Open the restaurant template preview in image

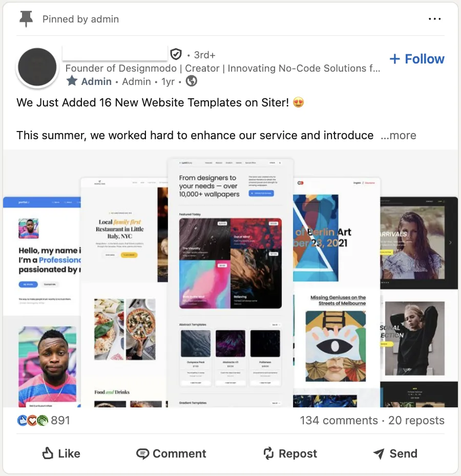[124, 292]
